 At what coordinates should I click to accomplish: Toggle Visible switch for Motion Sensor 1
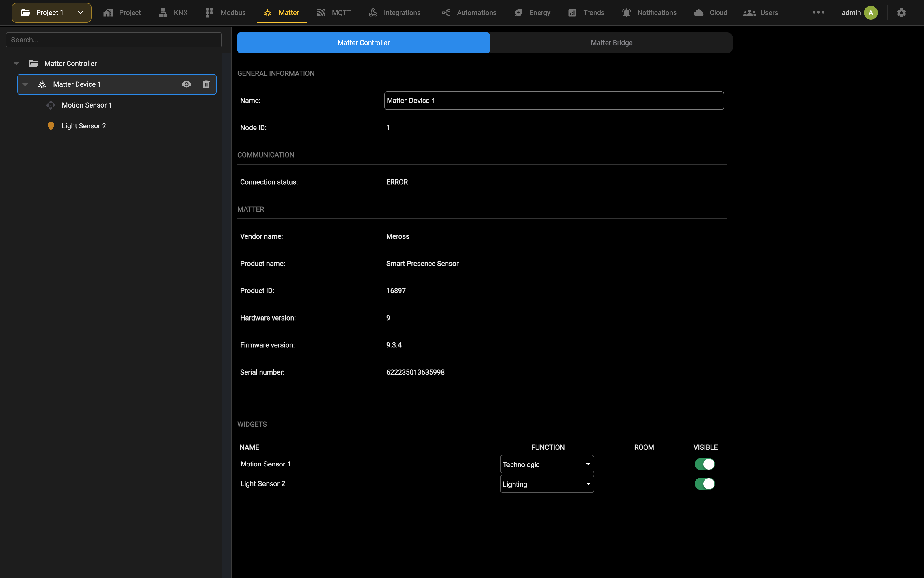705,464
